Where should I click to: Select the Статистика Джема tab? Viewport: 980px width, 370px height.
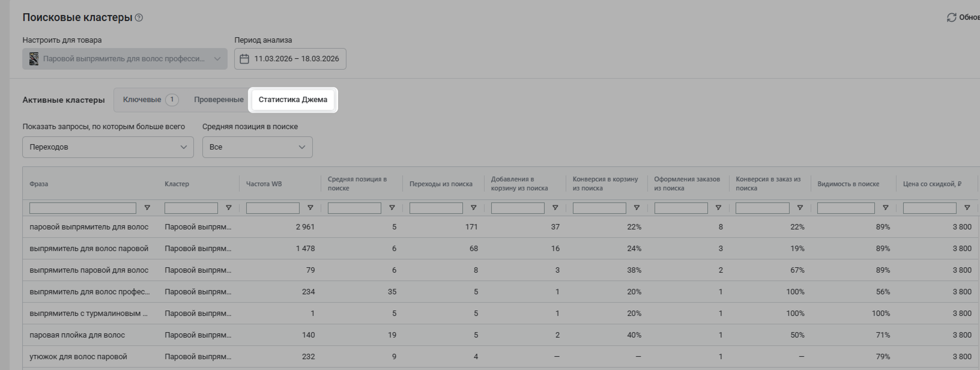point(292,100)
